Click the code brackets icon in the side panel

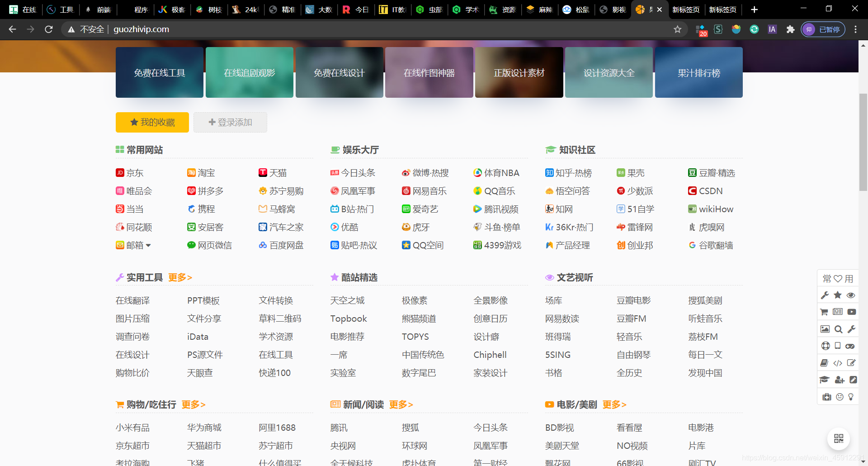[x=838, y=363]
